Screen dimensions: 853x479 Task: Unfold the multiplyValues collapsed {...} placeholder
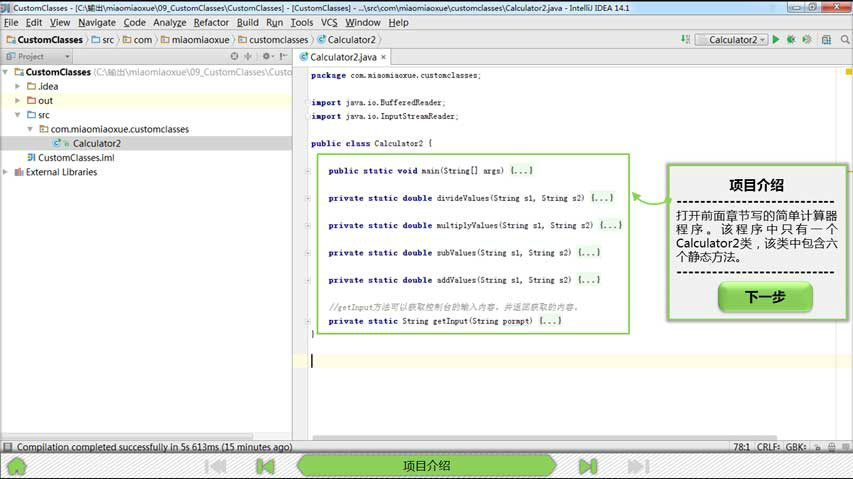610,225
